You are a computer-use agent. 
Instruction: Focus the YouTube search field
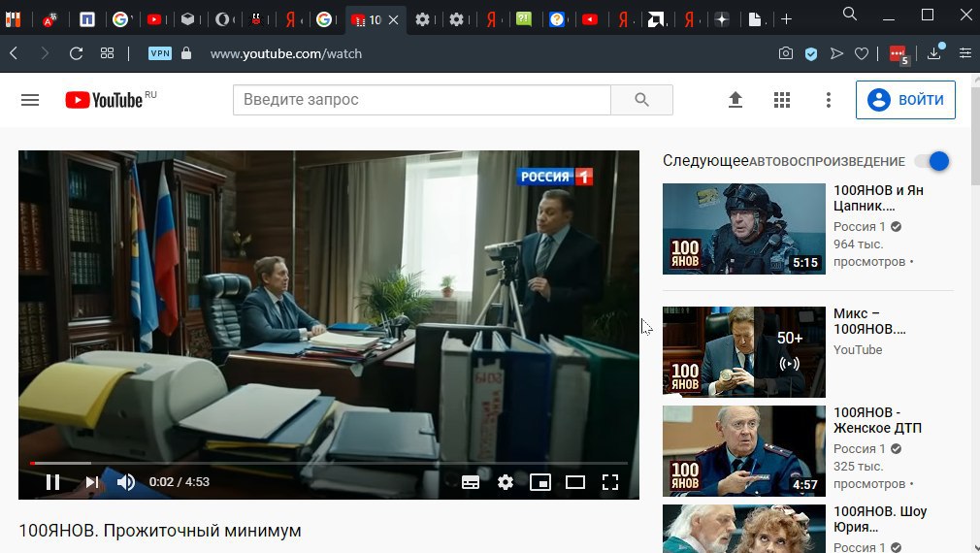pos(421,100)
